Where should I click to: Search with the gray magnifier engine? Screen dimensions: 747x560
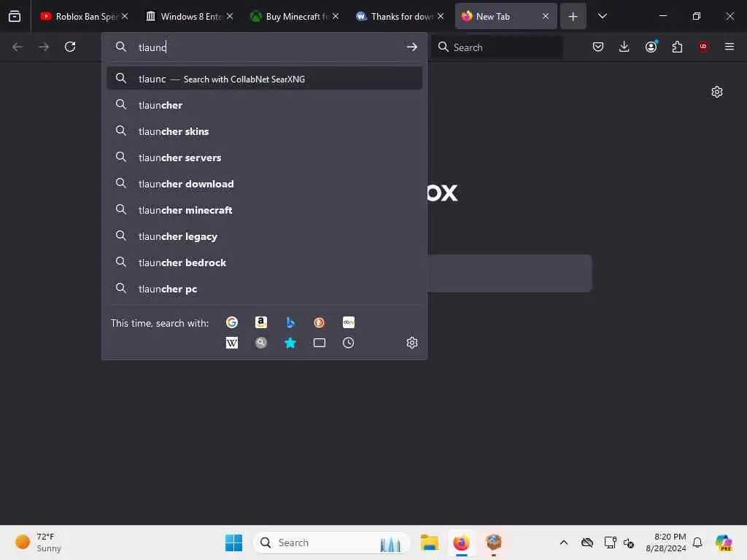click(261, 343)
